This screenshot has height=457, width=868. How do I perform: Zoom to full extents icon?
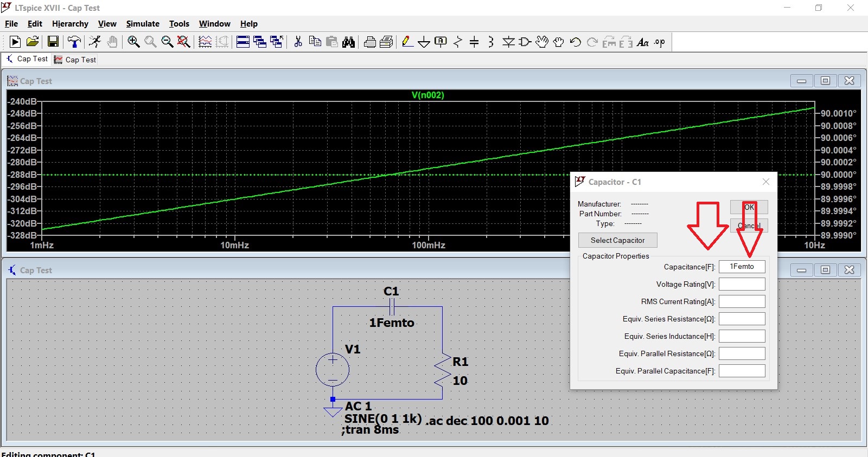(184, 42)
